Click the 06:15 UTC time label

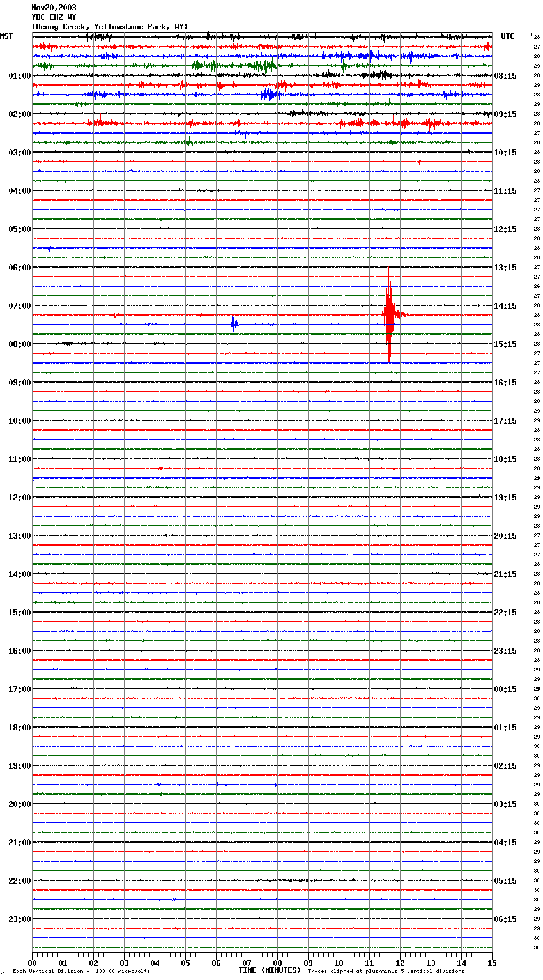(505, 919)
